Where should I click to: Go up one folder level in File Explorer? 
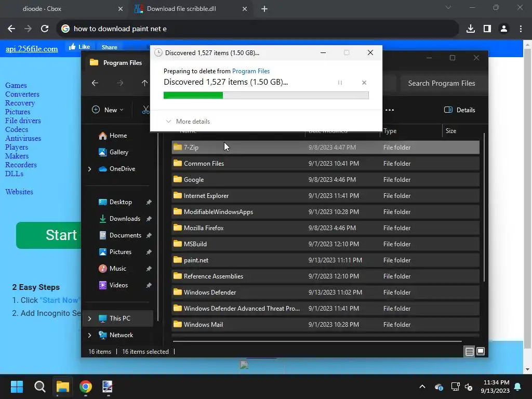(144, 83)
